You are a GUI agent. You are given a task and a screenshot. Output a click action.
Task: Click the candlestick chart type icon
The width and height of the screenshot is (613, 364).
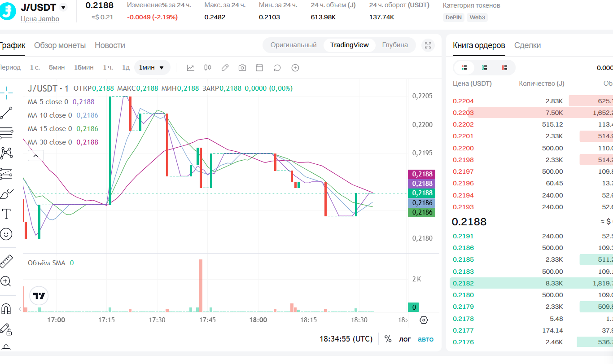click(207, 68)
